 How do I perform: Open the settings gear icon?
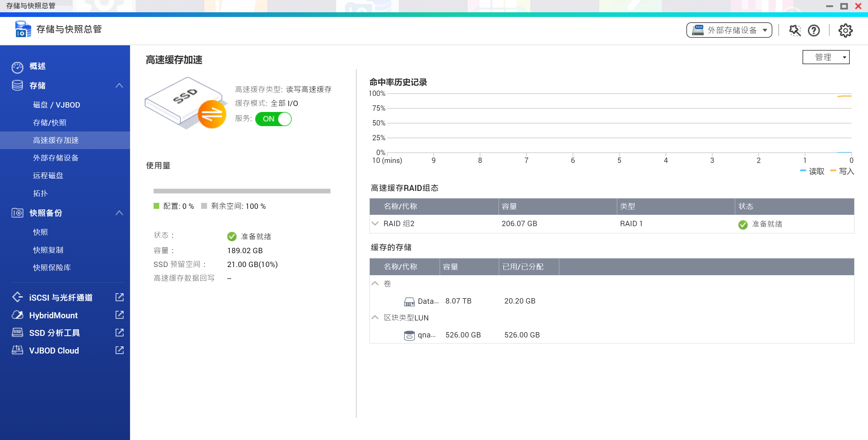(x=845, y=31)
